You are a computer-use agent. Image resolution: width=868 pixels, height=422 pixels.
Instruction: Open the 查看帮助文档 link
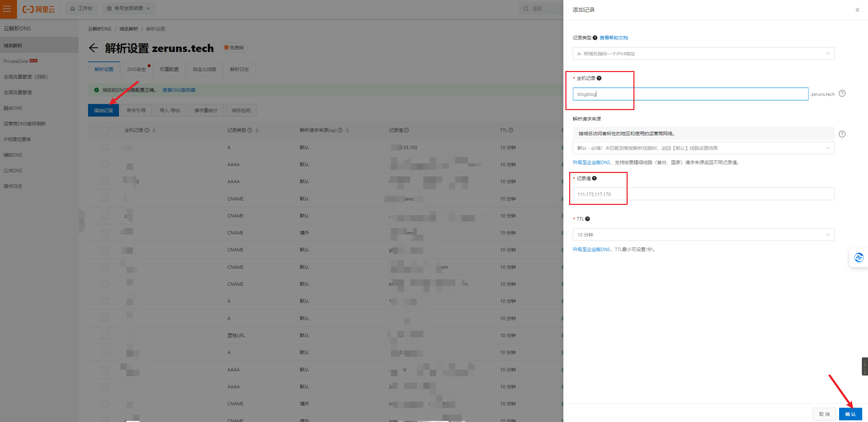click(x=613, y=38)
